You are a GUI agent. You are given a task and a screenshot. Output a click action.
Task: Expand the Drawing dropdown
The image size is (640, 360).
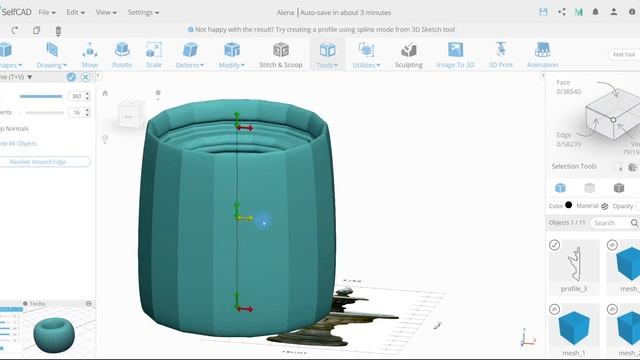tap(52, 65)
